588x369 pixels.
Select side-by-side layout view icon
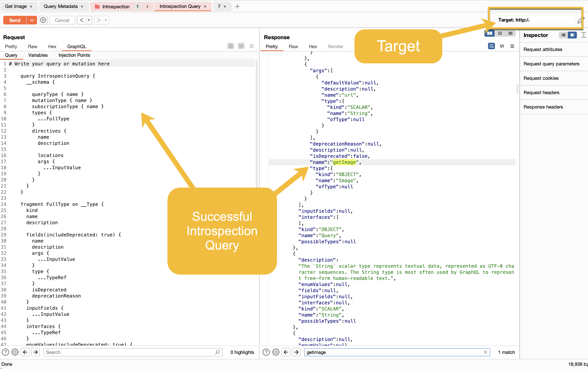(x=490, y=34)
